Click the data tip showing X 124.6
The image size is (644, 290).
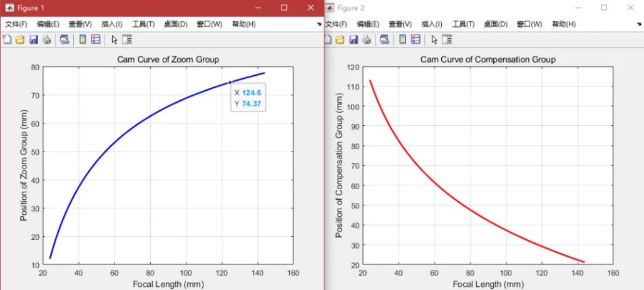pos(248,98)
